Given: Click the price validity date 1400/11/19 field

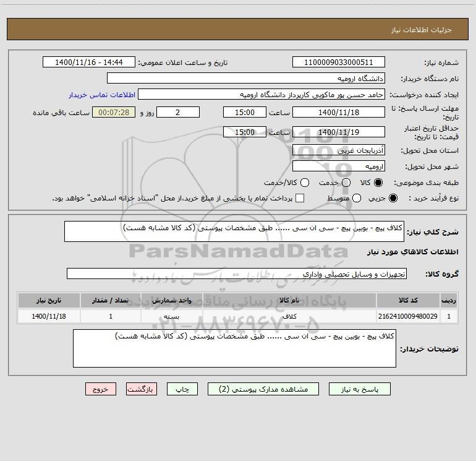Looking at the screenshot, I should 339,132.
